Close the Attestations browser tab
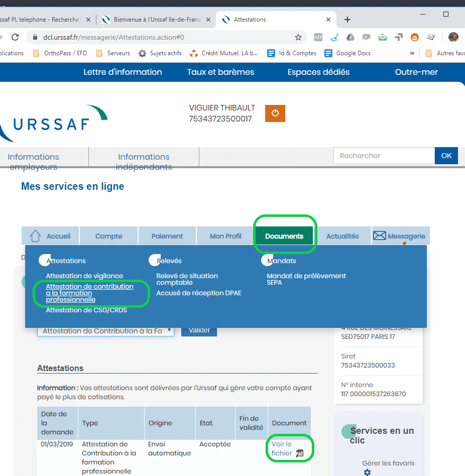The height and width of the screenshot is (476, 465). tap(329, 20)
